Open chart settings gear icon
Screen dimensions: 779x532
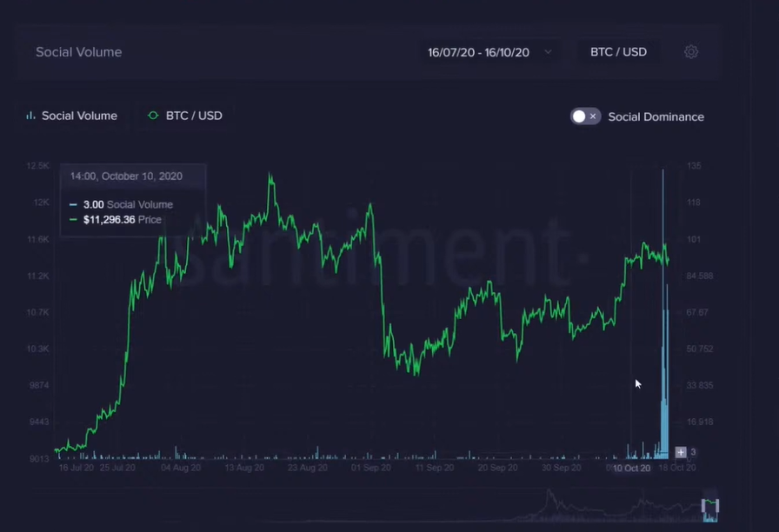pos(691,52)
